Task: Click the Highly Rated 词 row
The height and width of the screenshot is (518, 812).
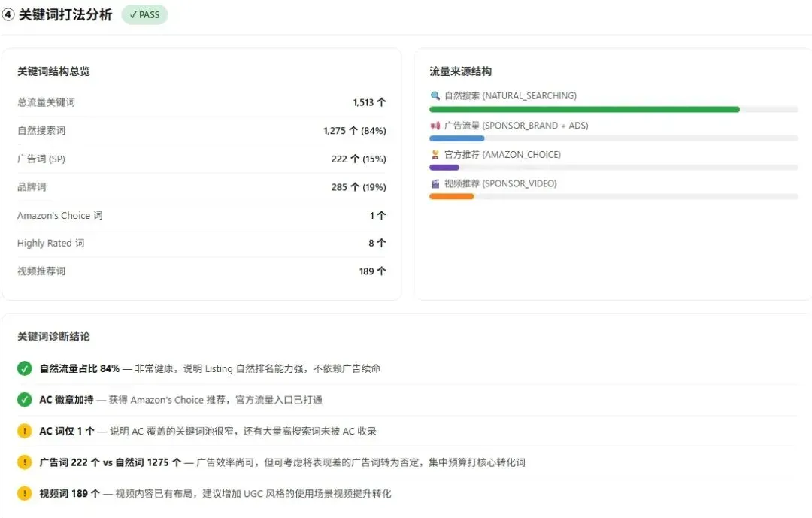Action: [201, 243]
